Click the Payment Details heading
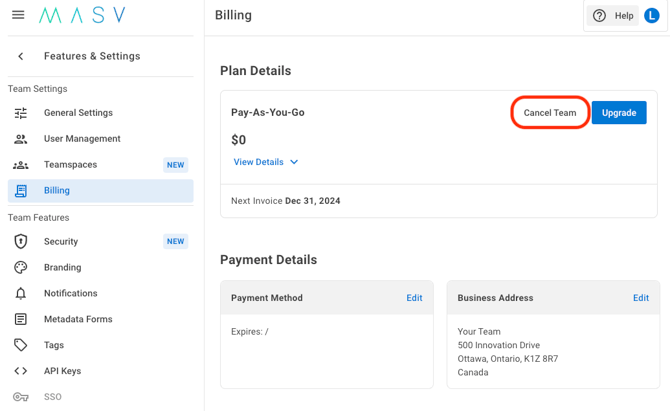This screenshot has height=411, width=670. tap(268, 260)
